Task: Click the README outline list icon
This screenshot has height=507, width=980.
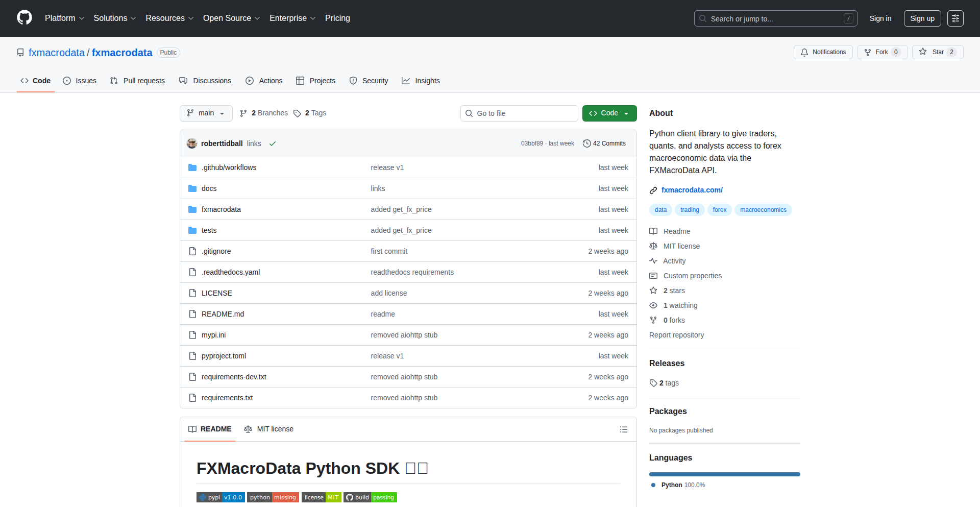Action: pyautogui.click(x=623, y=429)
